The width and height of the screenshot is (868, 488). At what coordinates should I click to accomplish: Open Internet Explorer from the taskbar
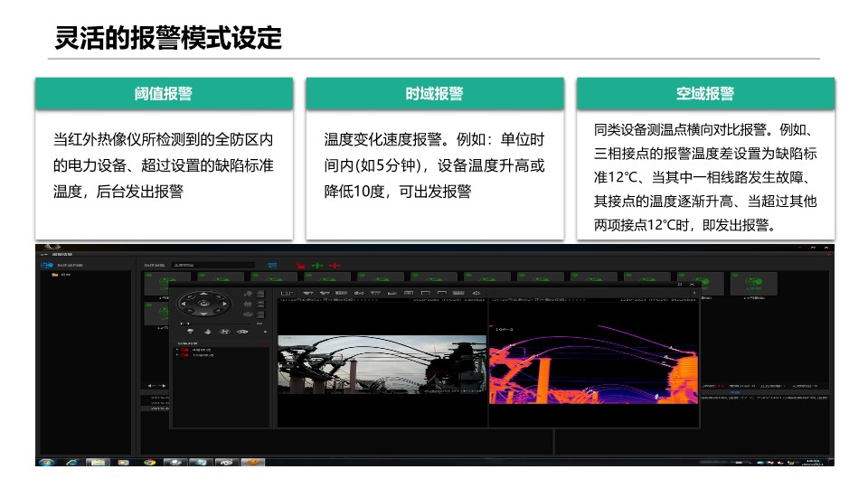click(71, 462)
